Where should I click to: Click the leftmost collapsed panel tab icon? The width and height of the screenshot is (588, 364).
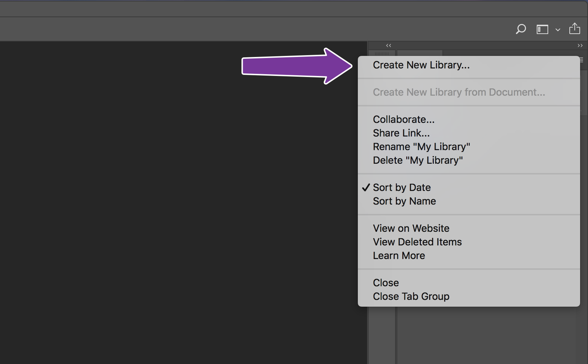pyautogui.click(x=381, y=54)
